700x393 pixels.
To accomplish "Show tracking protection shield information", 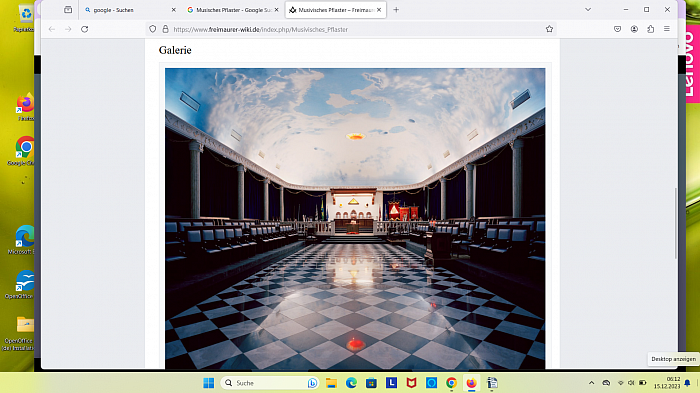I will point(153,29).
